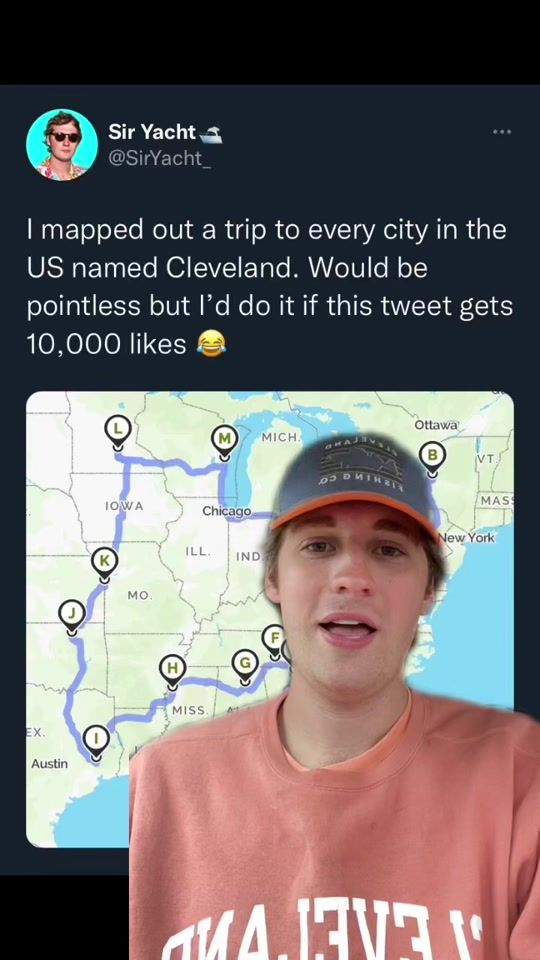540x960 pixels.
Task: Select map pin J
Action: [x=72, y=613]
